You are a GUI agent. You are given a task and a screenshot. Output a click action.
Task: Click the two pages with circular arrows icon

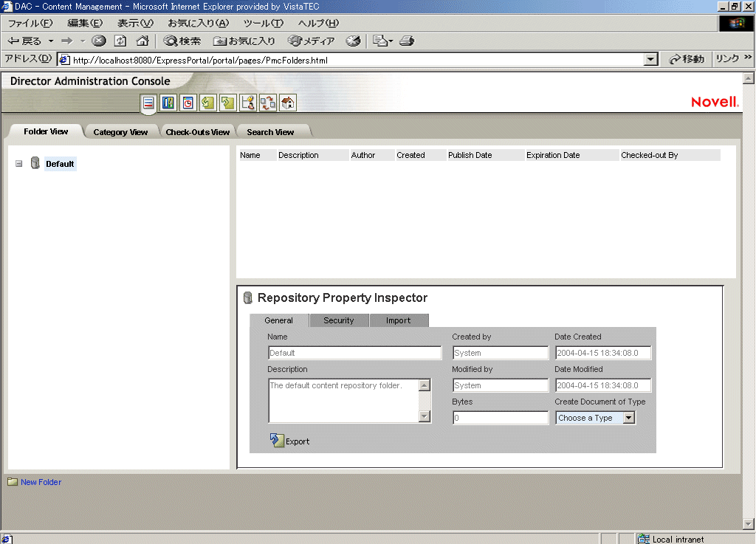pyautogui.click(x=267, y=103)
